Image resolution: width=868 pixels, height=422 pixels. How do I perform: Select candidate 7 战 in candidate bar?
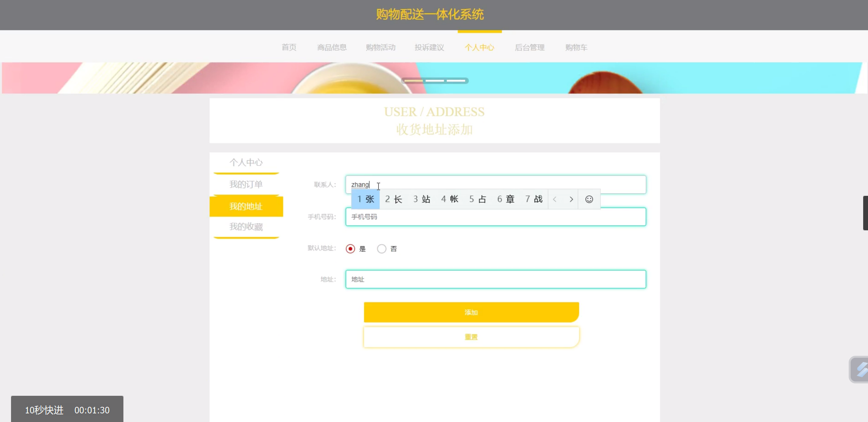coord(534,199)
